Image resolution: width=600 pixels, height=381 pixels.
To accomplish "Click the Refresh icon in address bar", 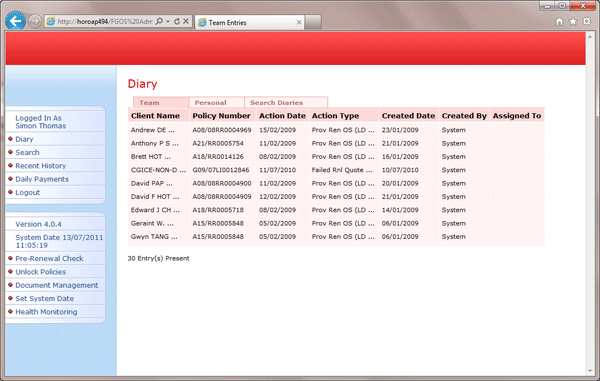I will pyautogui.click(x=177, y=21).
